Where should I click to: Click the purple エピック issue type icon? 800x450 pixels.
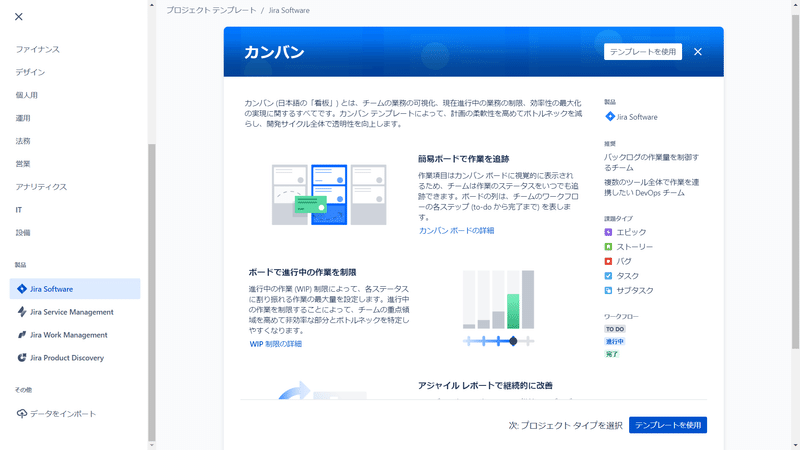coord(608,232)
